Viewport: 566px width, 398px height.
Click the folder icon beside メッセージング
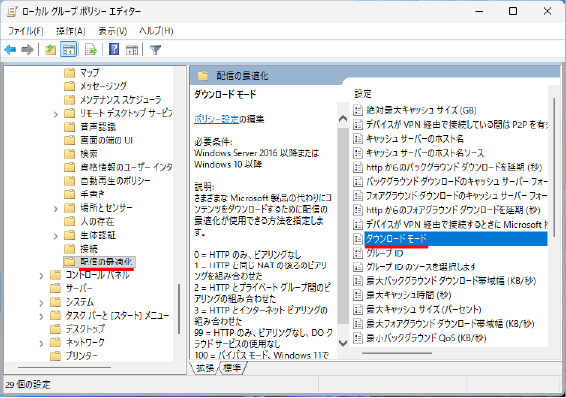click(69, 86)
